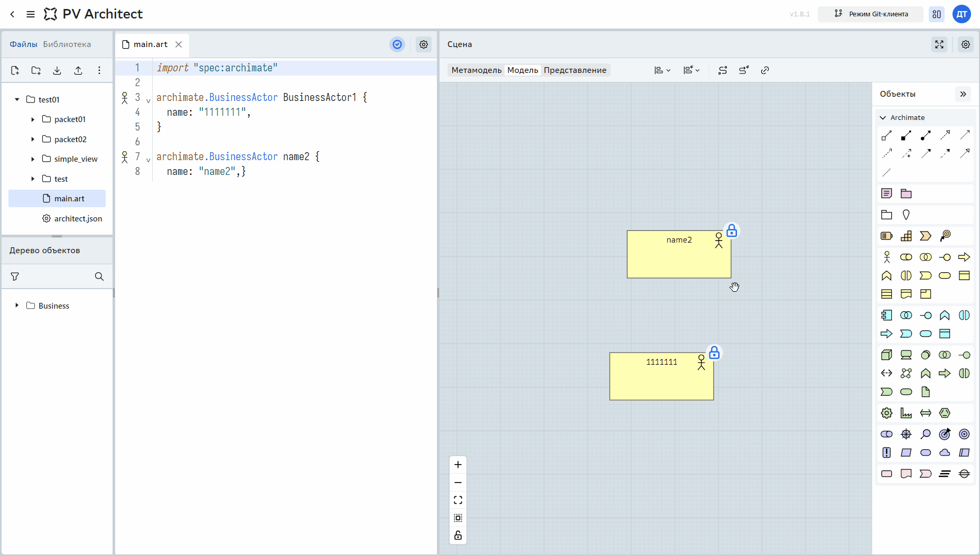Toggle the blue validation check in editor header
This screenshot has height=556, width=980.
coord(397,44)
